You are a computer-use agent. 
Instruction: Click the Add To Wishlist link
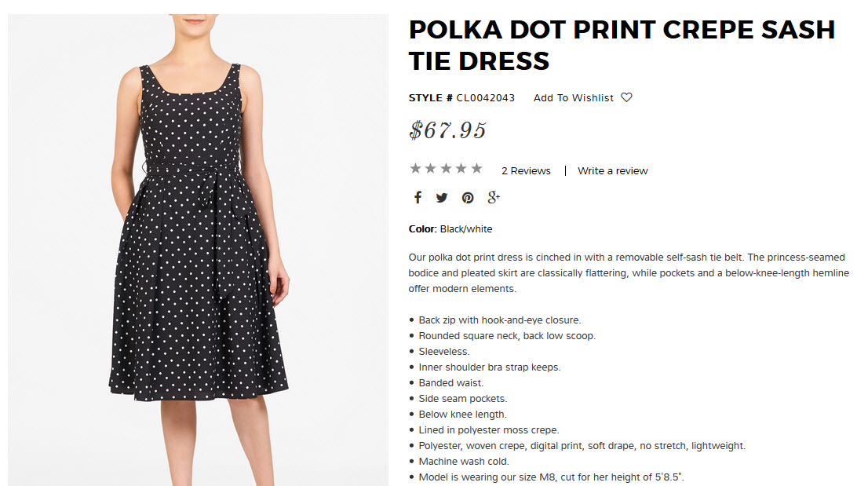574,98
